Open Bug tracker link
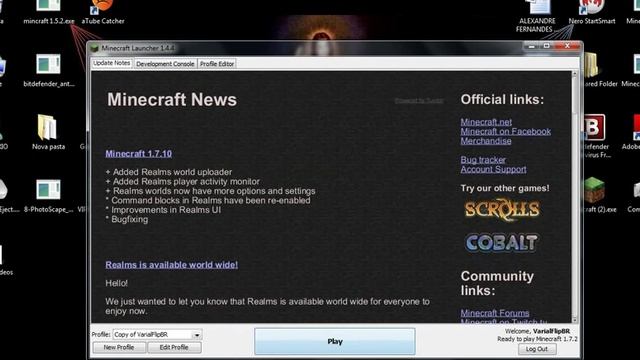This screenshot has width=640, height=360. (x=483, y=160)
